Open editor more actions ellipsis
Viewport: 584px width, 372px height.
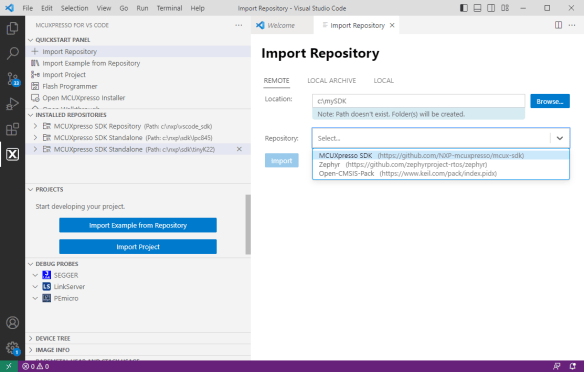coord(572,25)
